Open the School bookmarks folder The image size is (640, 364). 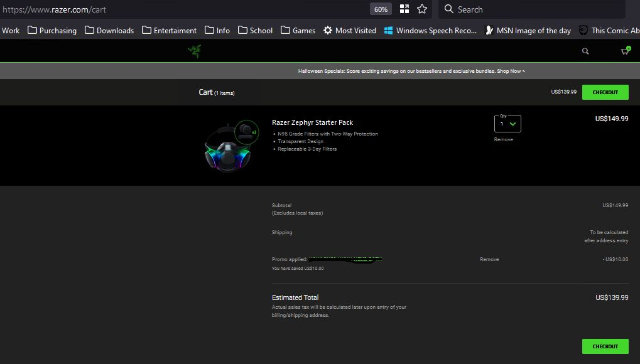tap(255, 31)
